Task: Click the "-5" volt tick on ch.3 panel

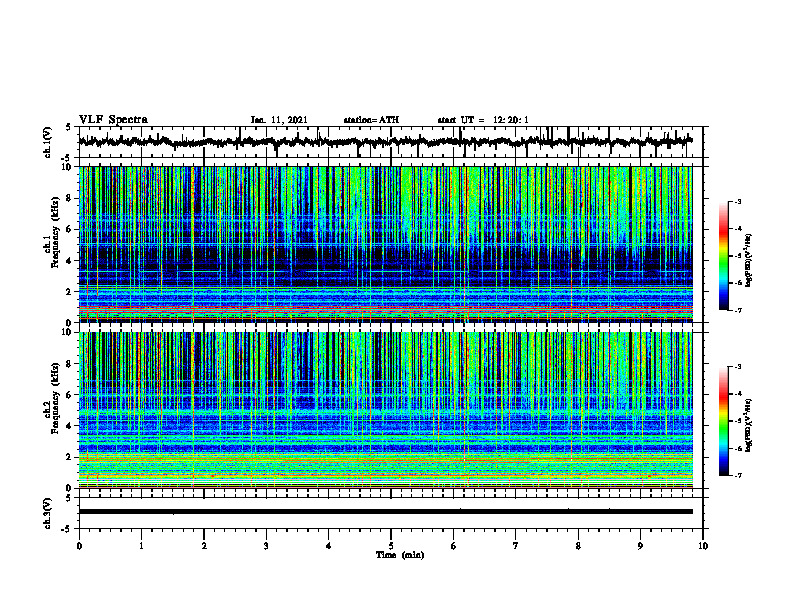Action: click(x=66, y=529)
